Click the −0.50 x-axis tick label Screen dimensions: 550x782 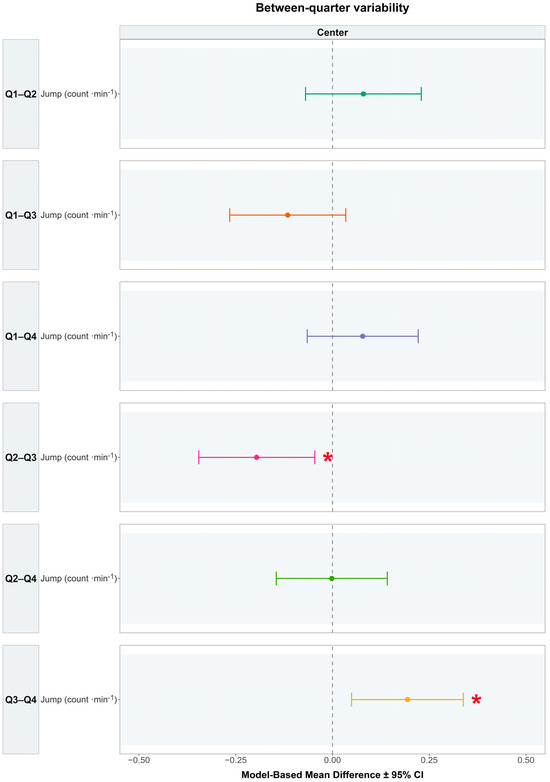[x=139, y=761]
